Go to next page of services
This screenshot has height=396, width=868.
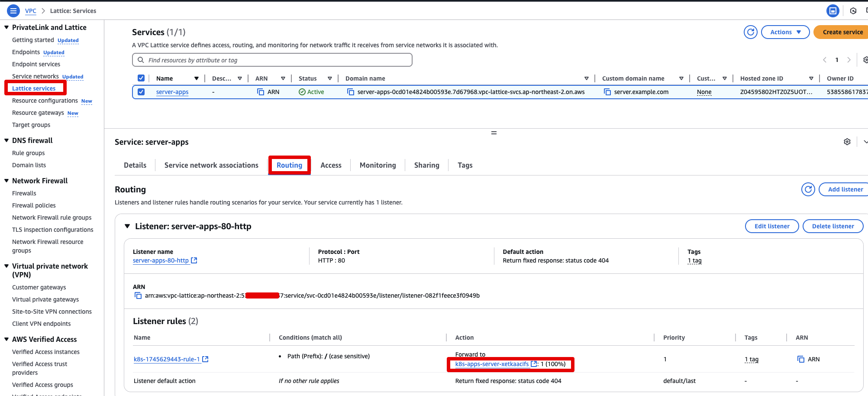849,60
